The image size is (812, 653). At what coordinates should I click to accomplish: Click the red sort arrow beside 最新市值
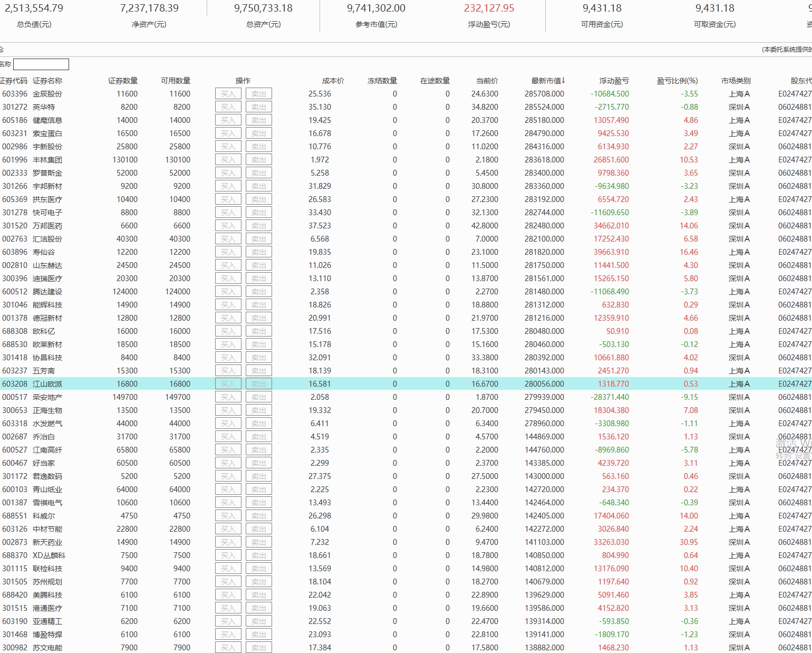[564, 81]
